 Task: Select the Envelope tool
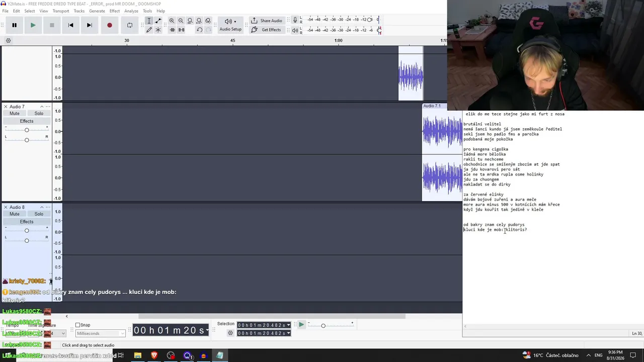coord(158,21)
